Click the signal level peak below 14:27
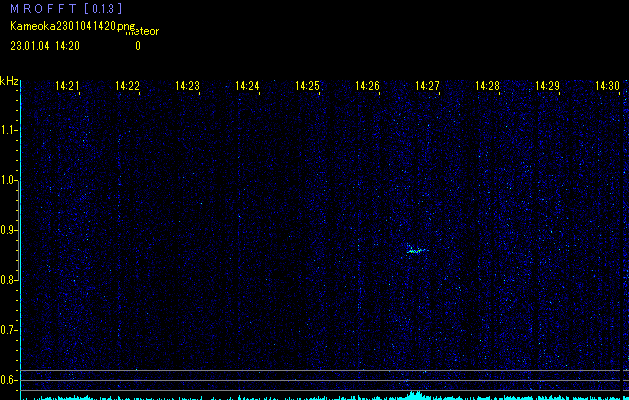This screenshot has width=629, height=400. click(417, 395)
